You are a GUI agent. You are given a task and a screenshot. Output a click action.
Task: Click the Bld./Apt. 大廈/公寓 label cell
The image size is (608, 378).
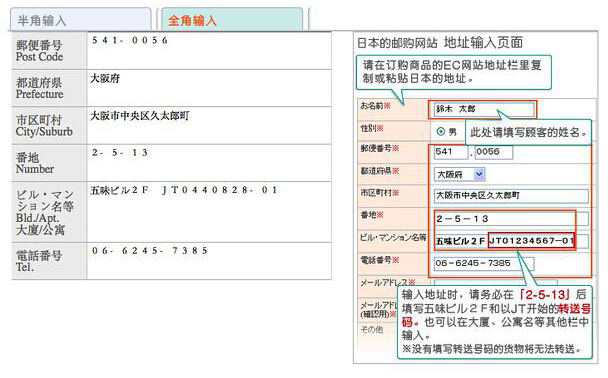(49, 212)
